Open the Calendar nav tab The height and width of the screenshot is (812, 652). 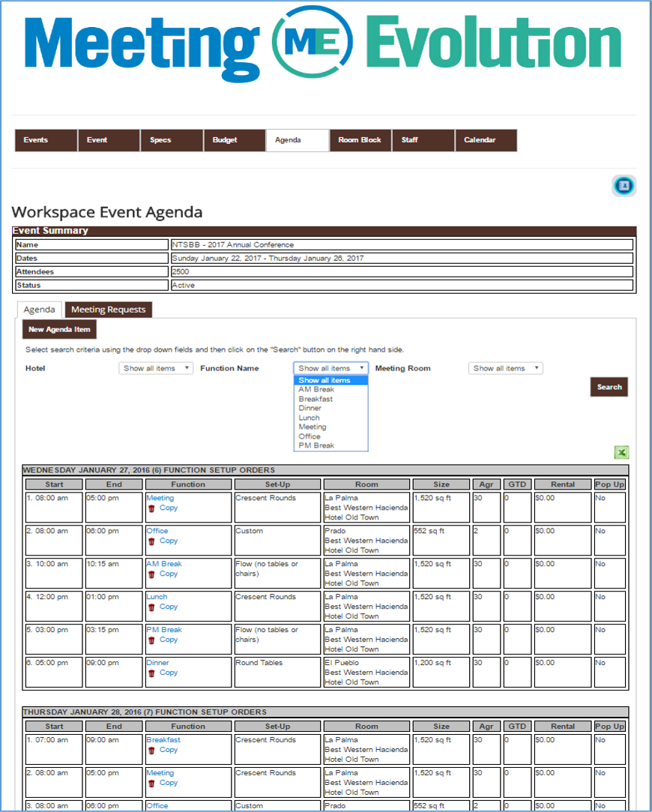coord(486,140)
